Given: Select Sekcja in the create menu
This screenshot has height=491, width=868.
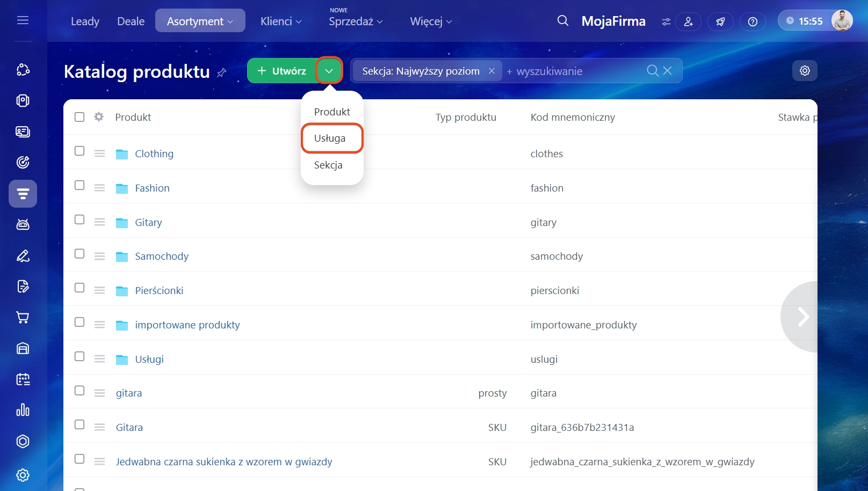Looking at the screenshot, I should pos(328,165).
